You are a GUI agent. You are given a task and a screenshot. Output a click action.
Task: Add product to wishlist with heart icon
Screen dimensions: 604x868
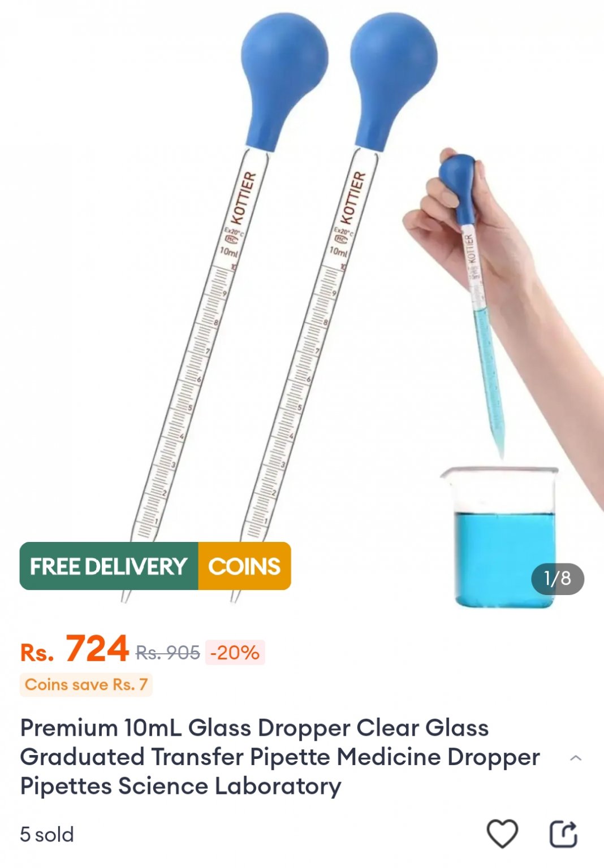pos(502,834)
